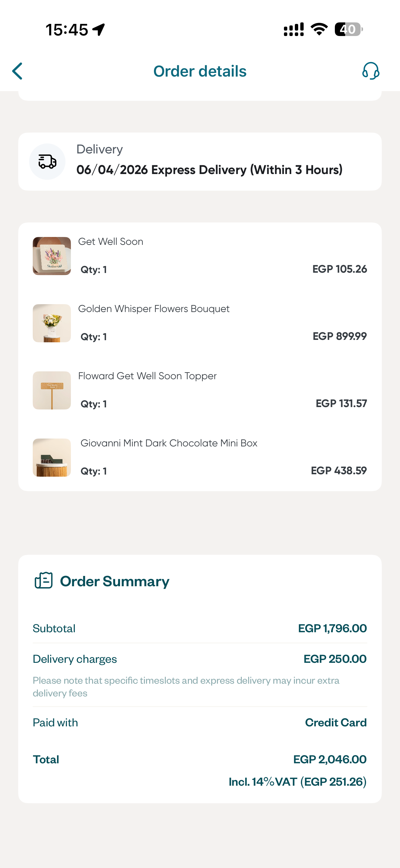400x868 pixels.
Task: Open Floward Get Well Soon Topper thumbnail
Action: click(x=52, y=390)
